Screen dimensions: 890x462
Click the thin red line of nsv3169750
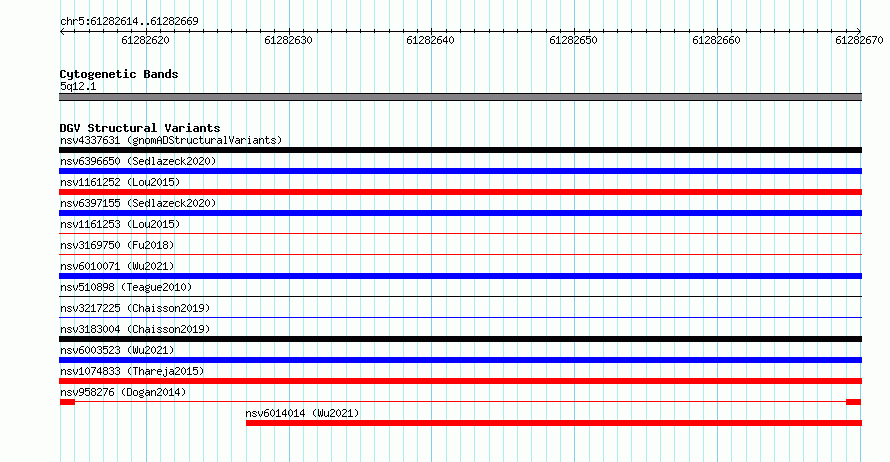pos(460,254)
